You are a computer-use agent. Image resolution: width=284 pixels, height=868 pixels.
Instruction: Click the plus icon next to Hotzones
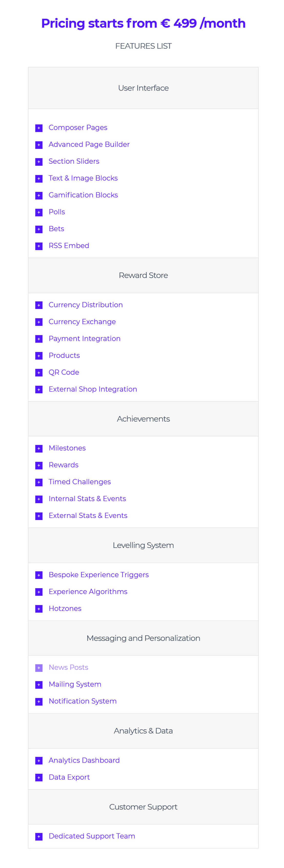click(38, 609)
